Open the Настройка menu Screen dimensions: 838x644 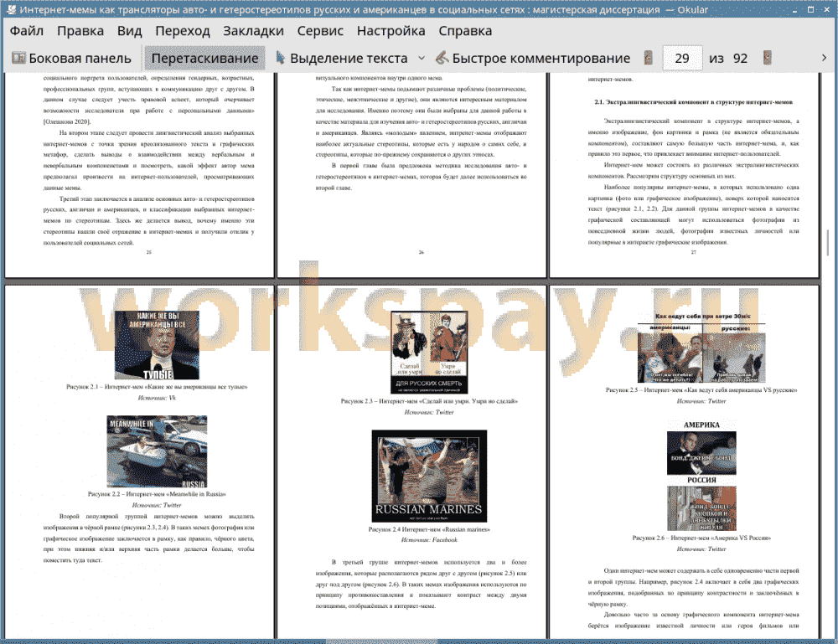pos(391,31)
